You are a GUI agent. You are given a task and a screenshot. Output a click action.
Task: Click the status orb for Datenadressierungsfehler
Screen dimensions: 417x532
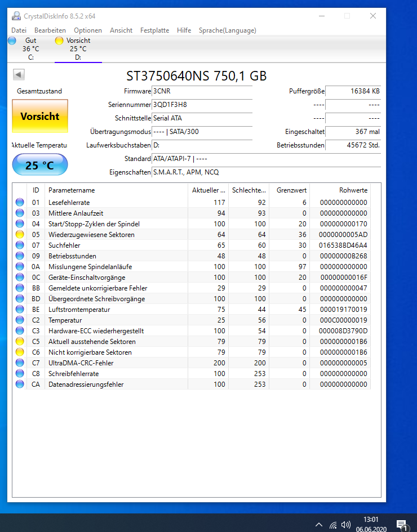click(x=20, y=384)
